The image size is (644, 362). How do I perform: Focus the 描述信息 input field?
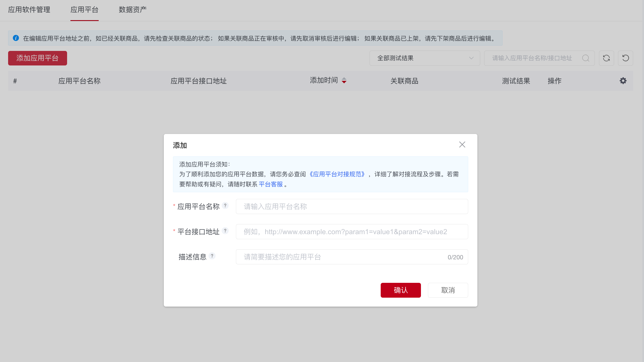(352, 257)
